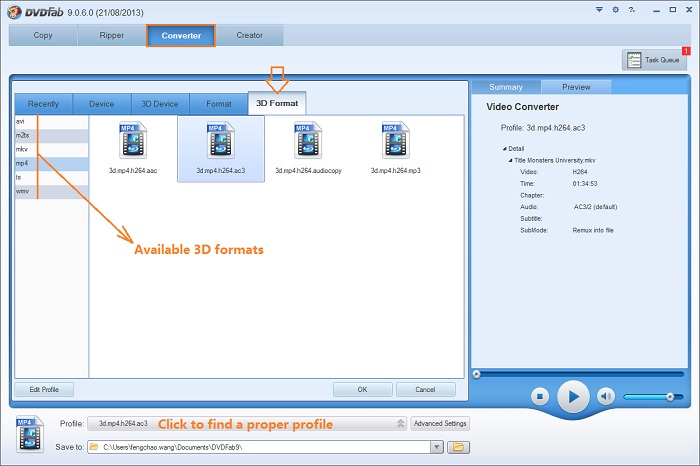Image resolution: width=700 pixels, height=466 pixels.
Task: Choose the 3d.mp4.h264.mp3 profile icon
Action: click(x=396, y=140)
